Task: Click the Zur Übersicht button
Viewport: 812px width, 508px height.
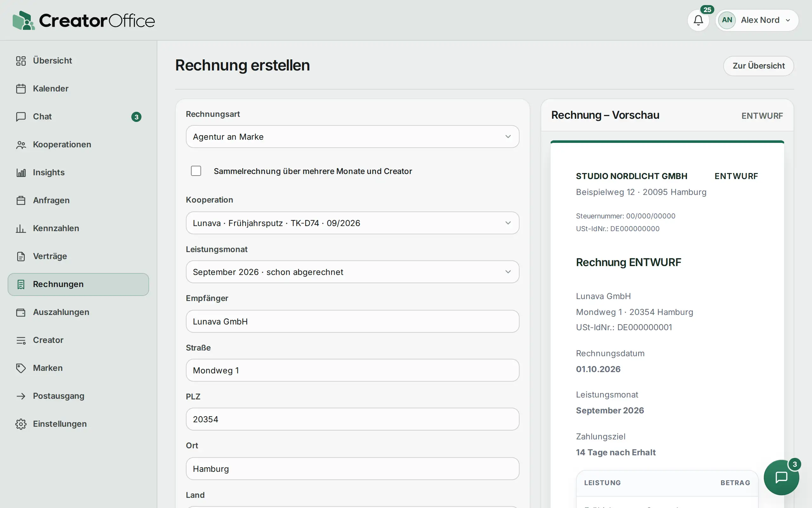Action: tap(758, 66)
